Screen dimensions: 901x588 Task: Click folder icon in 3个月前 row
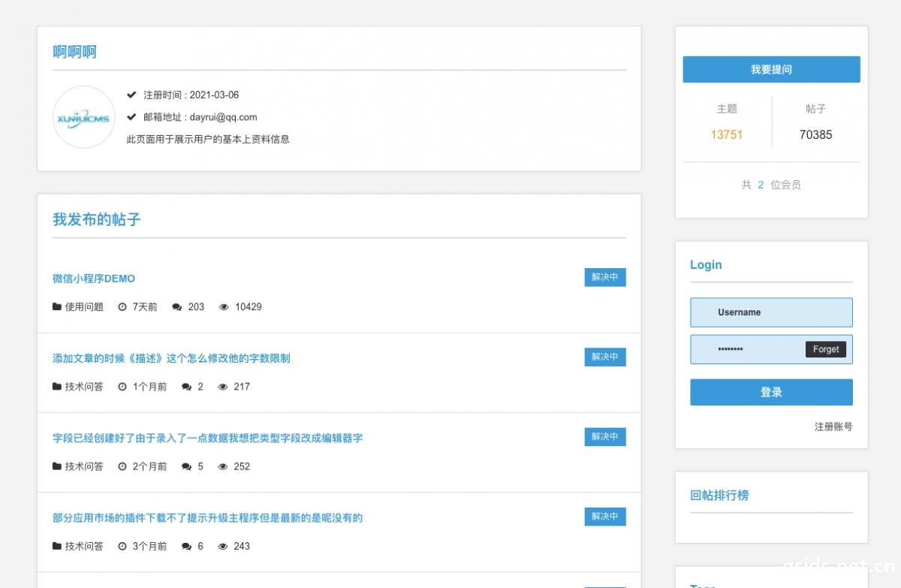[x=57, y=546]
